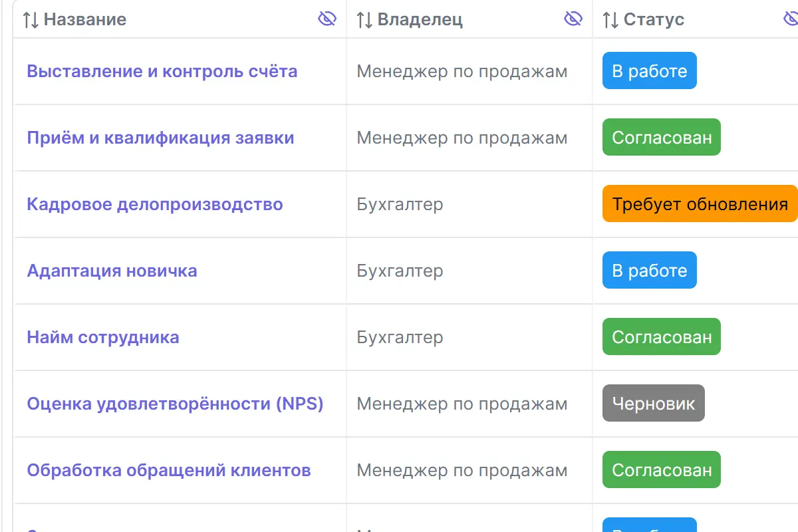Sort by the Название column arrows
The height and width of the screenshot is (532, 798).
pyautogui.click(x=31, y=20)
